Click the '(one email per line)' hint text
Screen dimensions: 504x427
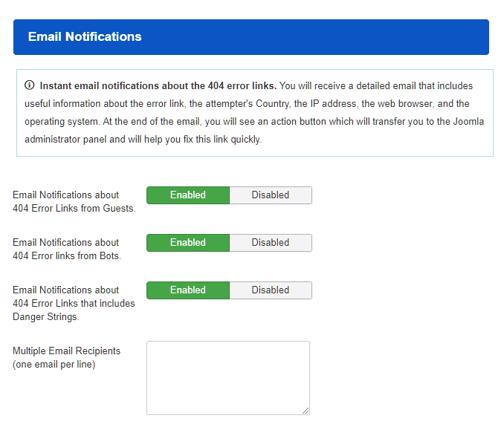54,364
